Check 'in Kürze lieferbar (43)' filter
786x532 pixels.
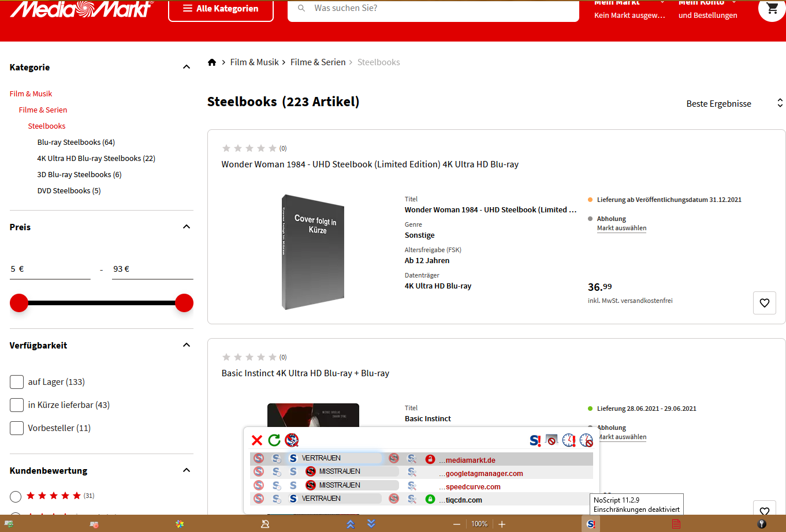[x=17, y=405]
